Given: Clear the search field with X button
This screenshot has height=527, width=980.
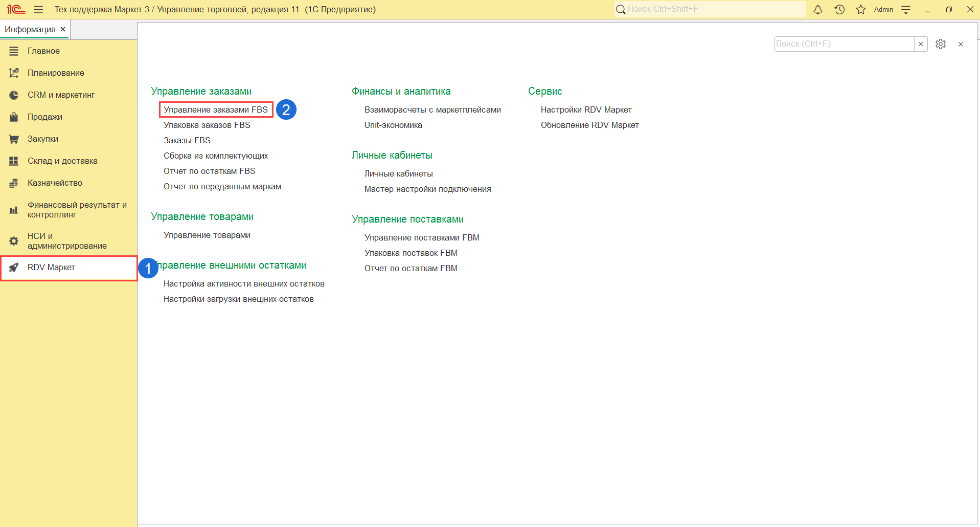Looking at the screenshot, I should [921, 44].
